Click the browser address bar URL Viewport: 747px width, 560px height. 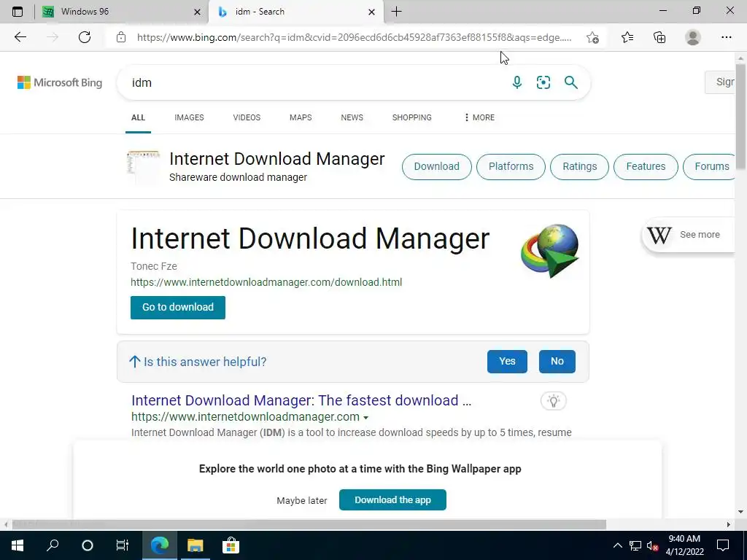pyautogui.click(x=354, y=38)
